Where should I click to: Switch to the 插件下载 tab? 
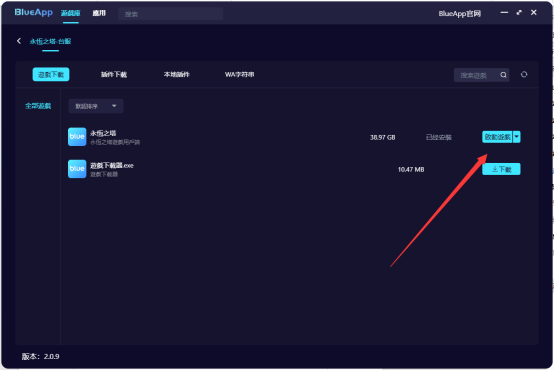click(x=114, y=75)
